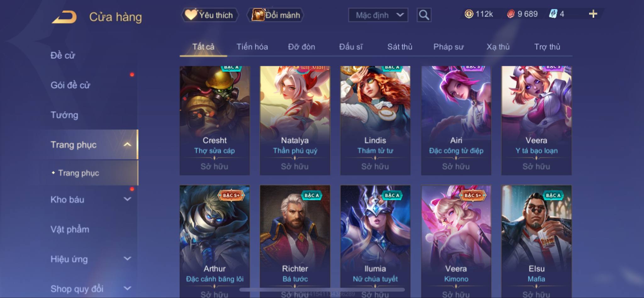Tap the blue ticket currency icon
Image resolution: width=644 pixels, height=298 pixels.
pyautogui.click(x=553, y=14)
